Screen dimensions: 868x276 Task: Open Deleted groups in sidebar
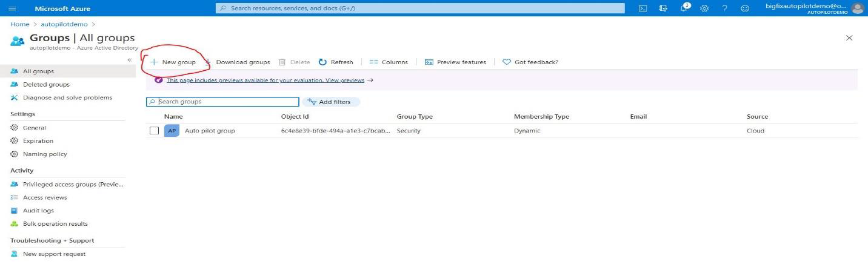[x=46, y=85]
